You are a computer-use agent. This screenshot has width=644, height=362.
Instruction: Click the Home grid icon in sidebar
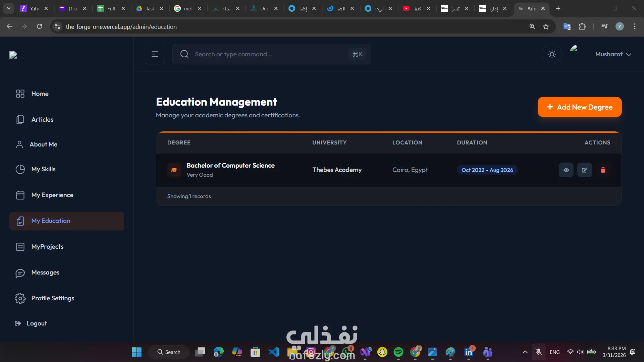20,94
